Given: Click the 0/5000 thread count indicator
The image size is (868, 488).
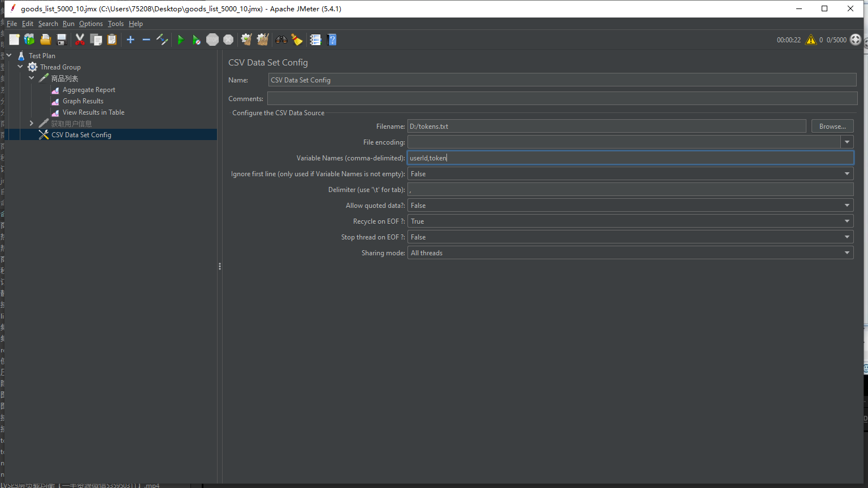Looking at the screenshot, I should 836,40.
